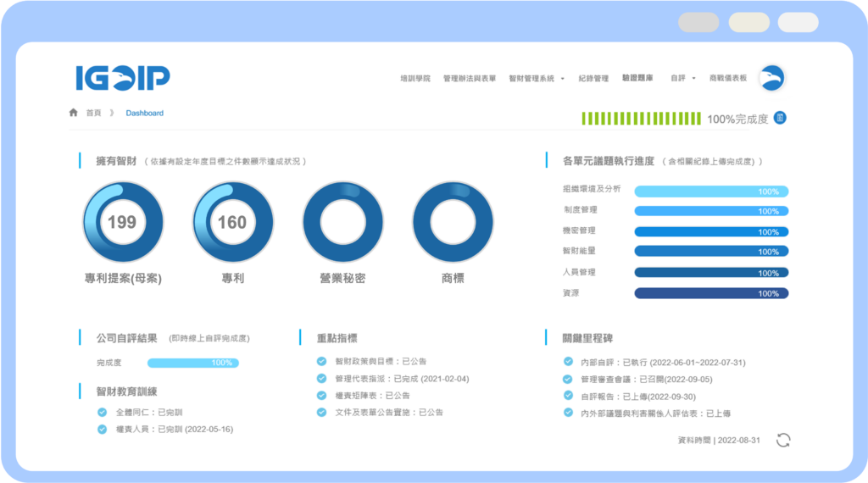Click the Dashboard breadcrumb link
This screenshot has width=868, height=483.
click(x=145, y=113)
